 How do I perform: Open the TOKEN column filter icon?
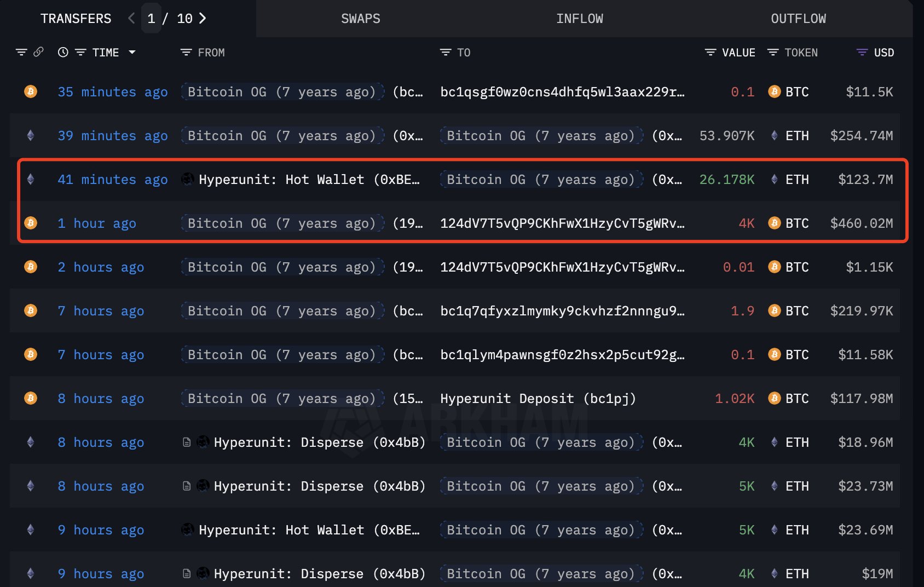(773, 52)
